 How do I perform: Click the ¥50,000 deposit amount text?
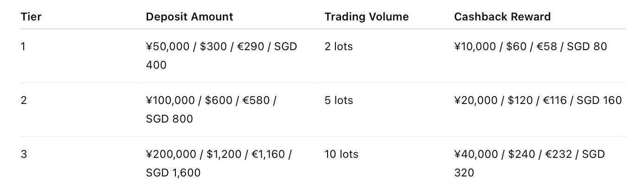(x=167, y=46)
